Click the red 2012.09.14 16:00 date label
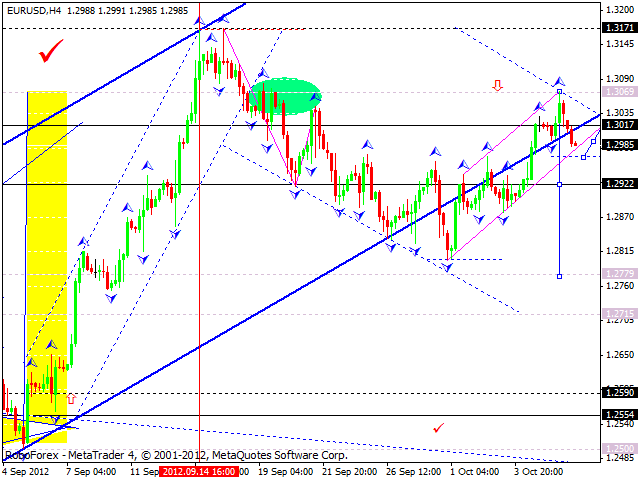Screen dimensions: 640x480 coord(200,471)
